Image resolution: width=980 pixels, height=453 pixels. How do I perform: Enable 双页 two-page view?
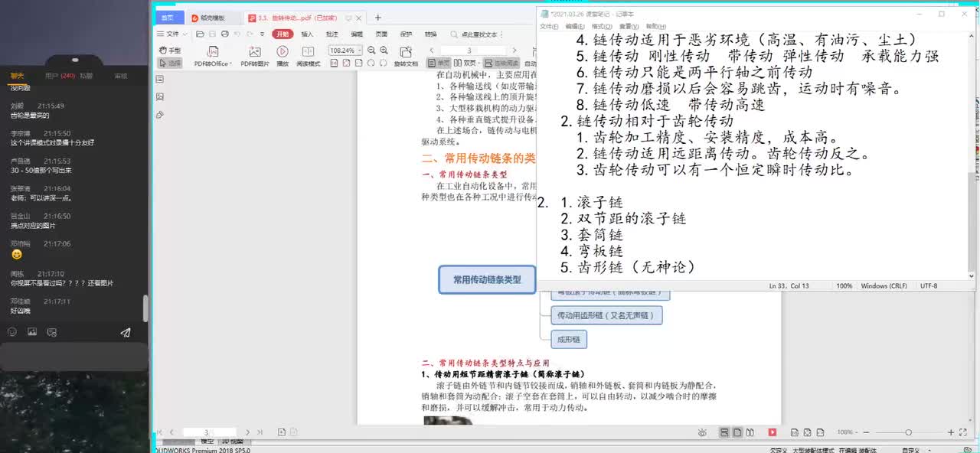469,63
